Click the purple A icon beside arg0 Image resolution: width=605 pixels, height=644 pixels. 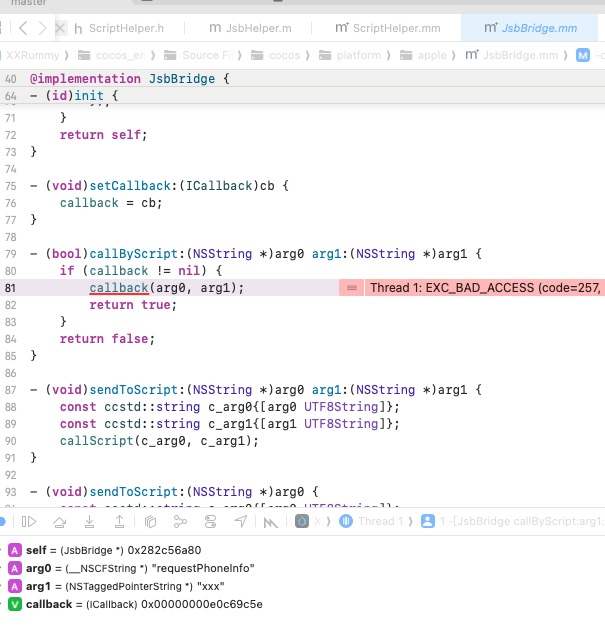point(15,568)
